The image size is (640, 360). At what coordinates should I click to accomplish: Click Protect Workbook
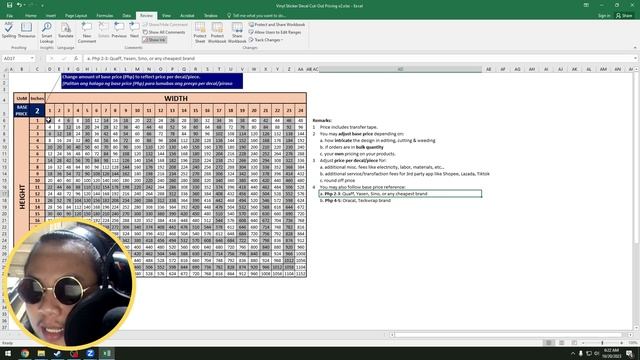217,32
